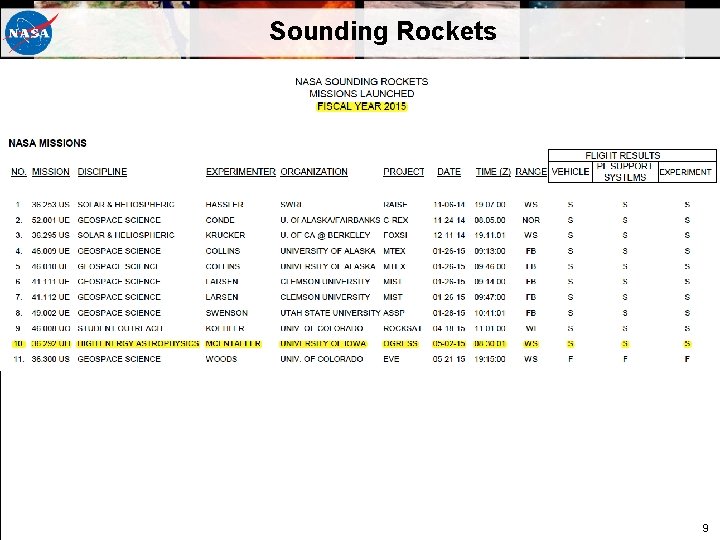The width and height of the screenshot is (720, 540).
Task: Click range value 'NOR'
Action: pyautogui.click(x=531, y=220)
